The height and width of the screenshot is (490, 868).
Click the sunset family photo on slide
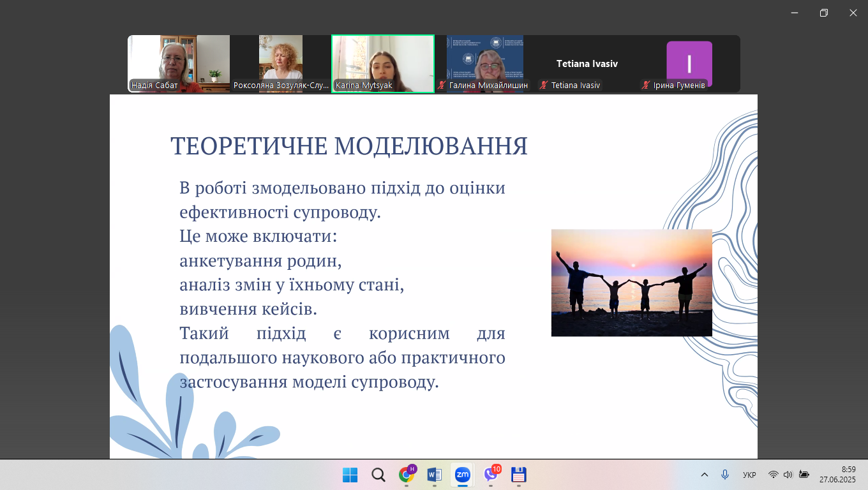[x=631, y=283]
